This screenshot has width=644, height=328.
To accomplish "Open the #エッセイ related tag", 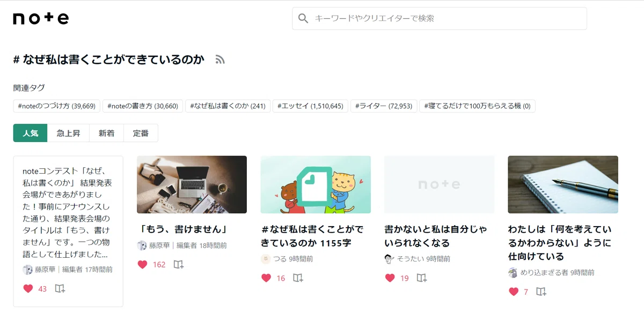I will (310, 106).
